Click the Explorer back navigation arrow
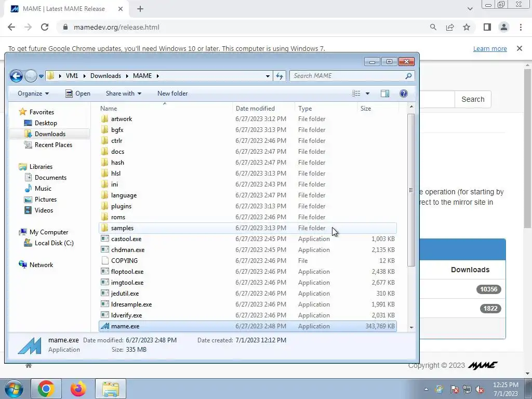The width and height of the screenshot is (532, 399). tap(16, 76)
